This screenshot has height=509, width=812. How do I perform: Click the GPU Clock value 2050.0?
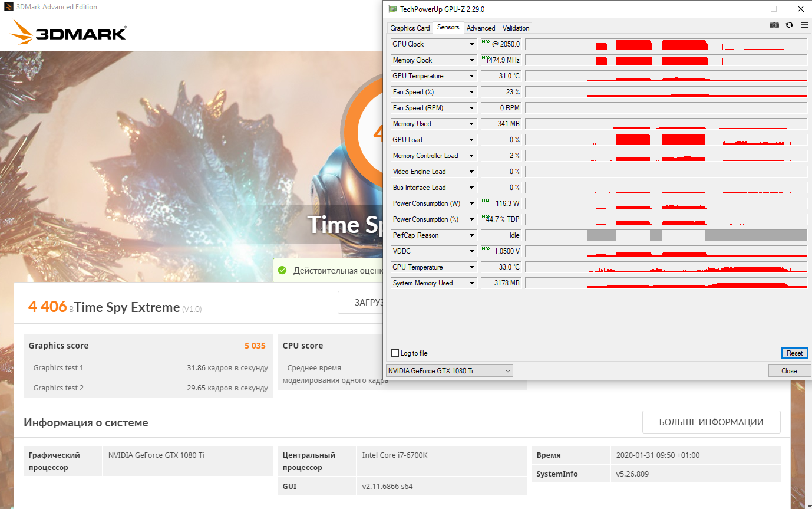501,44
